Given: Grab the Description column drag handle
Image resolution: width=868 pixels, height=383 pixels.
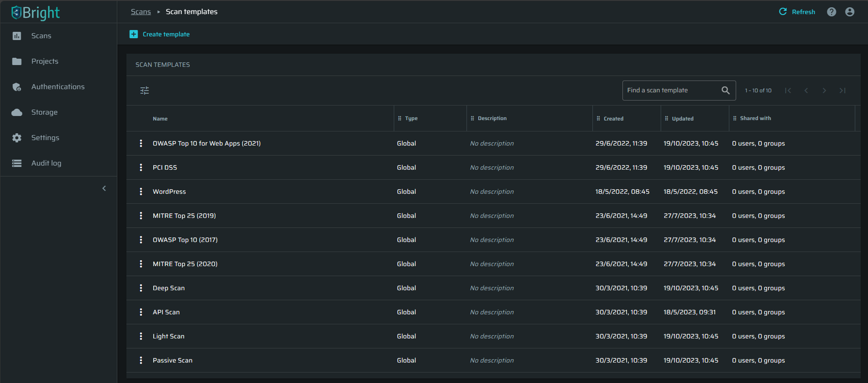Looking at the screenshot, I should (472, 118).
